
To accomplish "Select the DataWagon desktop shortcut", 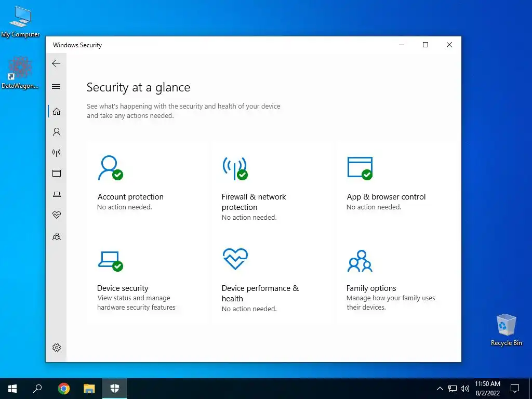I will click(x=20, y=73).
